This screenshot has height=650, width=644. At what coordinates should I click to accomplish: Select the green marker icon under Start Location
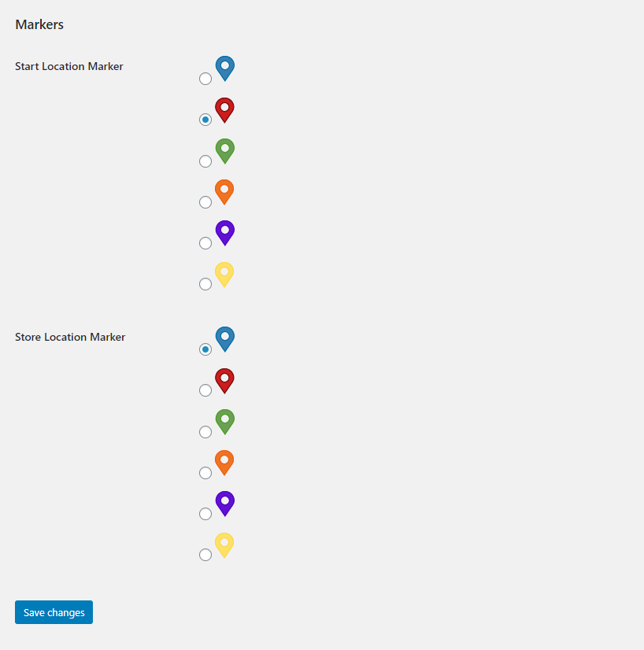(x=224, y=151)
